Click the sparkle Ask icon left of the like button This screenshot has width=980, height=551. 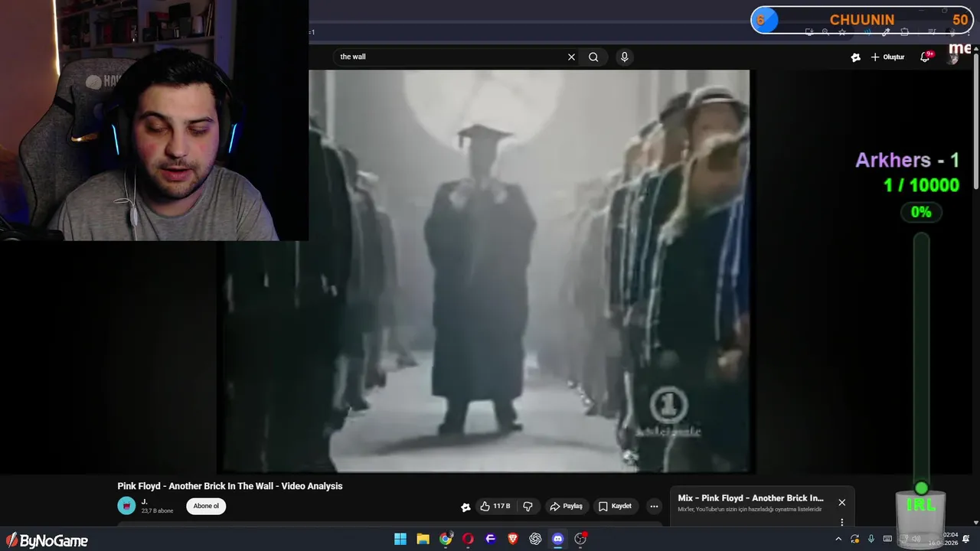coord(465,507)
